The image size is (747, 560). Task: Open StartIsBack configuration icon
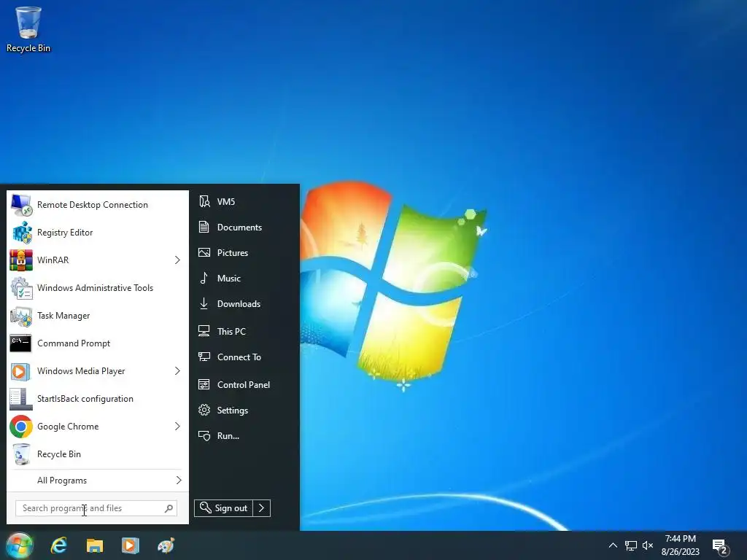click(x=21, y=399)
